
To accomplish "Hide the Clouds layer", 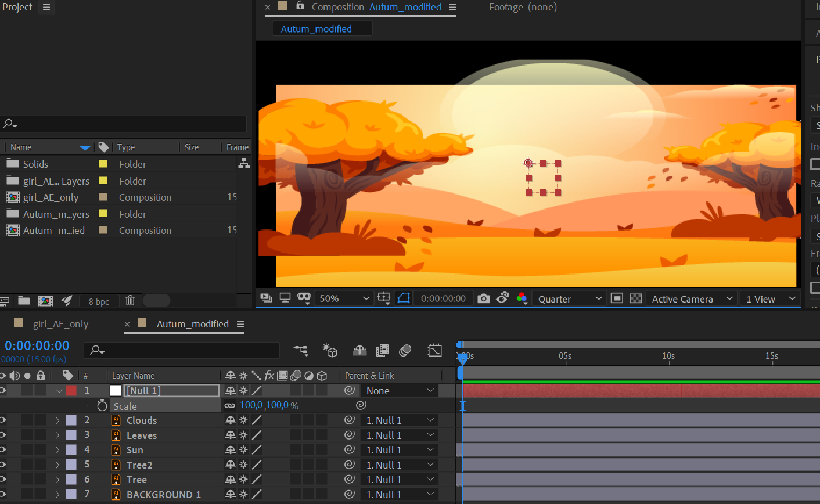I will pyautogui.click(x=3, y=420).
